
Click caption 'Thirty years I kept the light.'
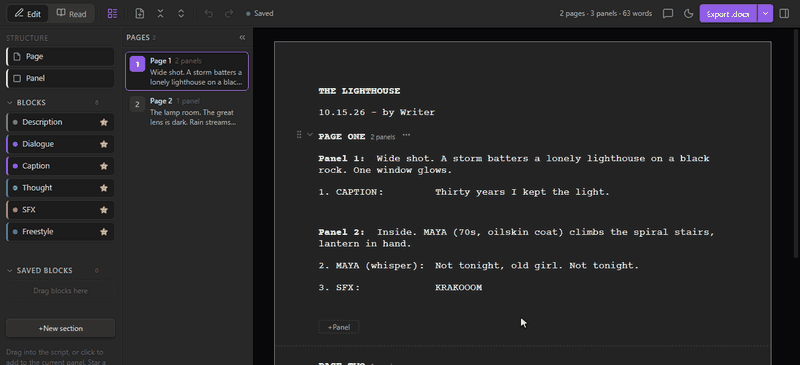[x=522, y=192]
